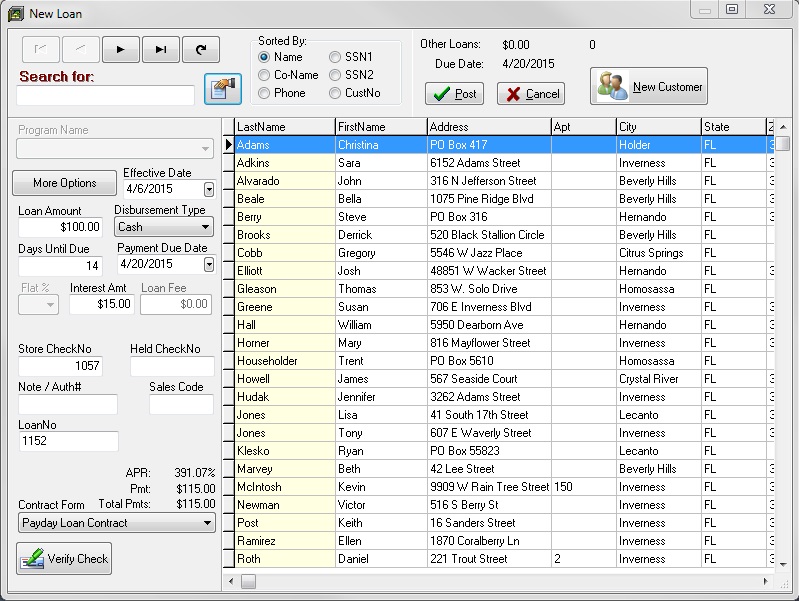This screenshot has height=601, width=799.
Task: Select the selected Christina first name cell
Action: (x=381, y=145)
